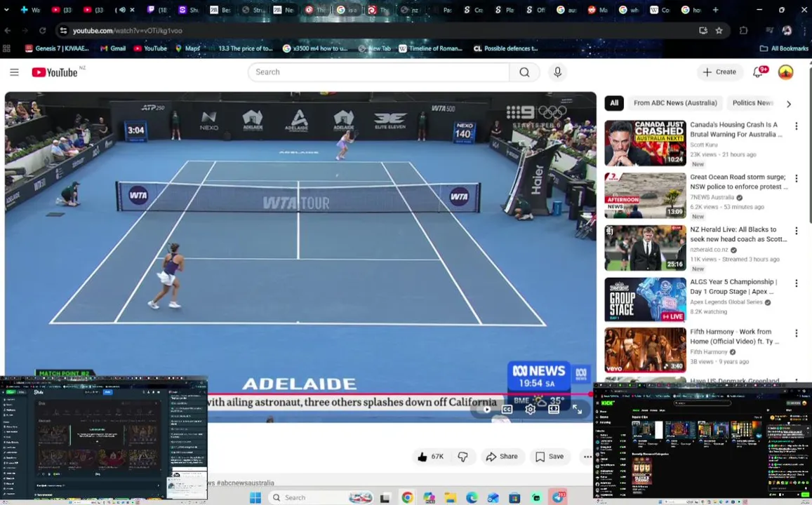Open the Fifth Harmony Work from Home title

tap(734, 337)
